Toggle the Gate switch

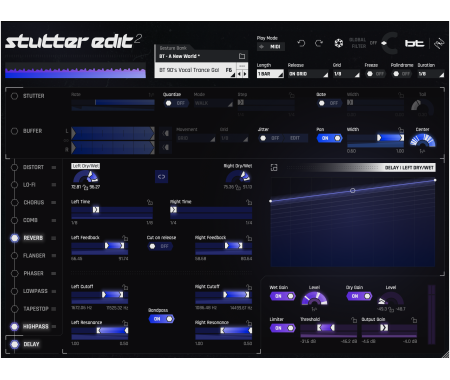pos(329,103)
